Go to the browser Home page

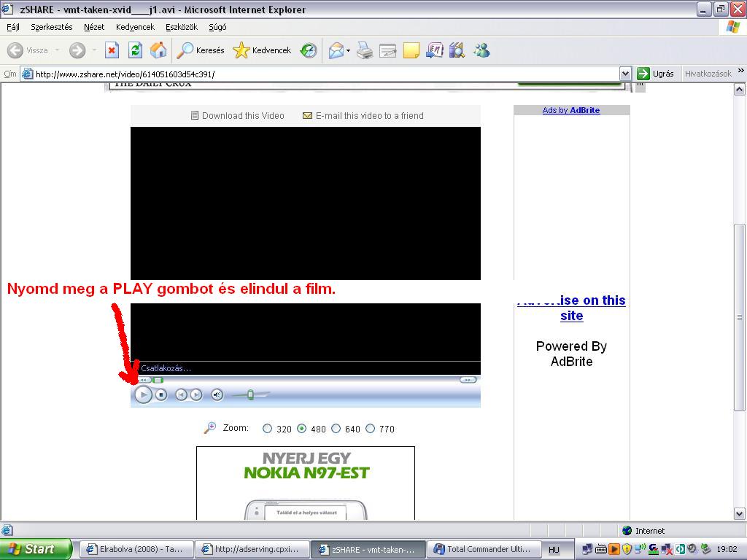tap(158, 50)
